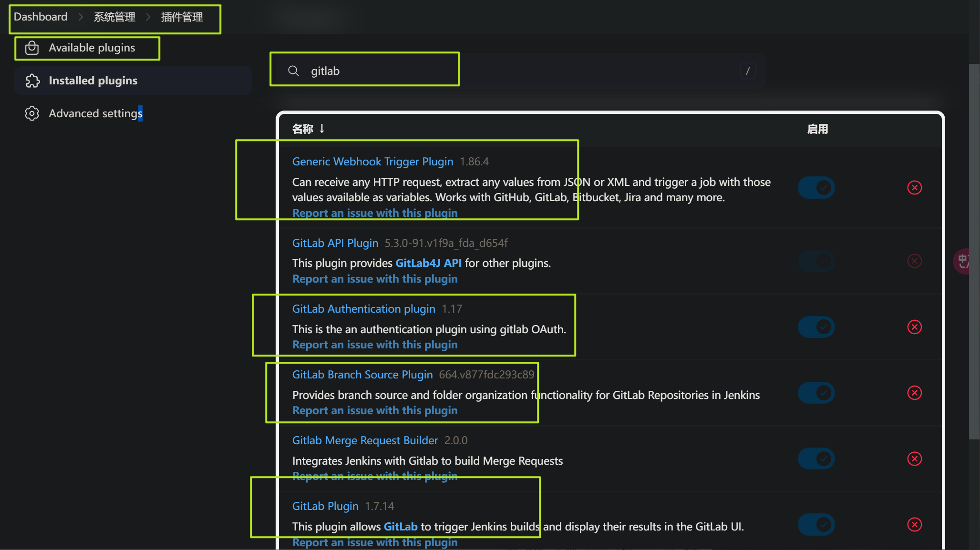Click the Installed plugins puzzle icon

coord(32,81)
